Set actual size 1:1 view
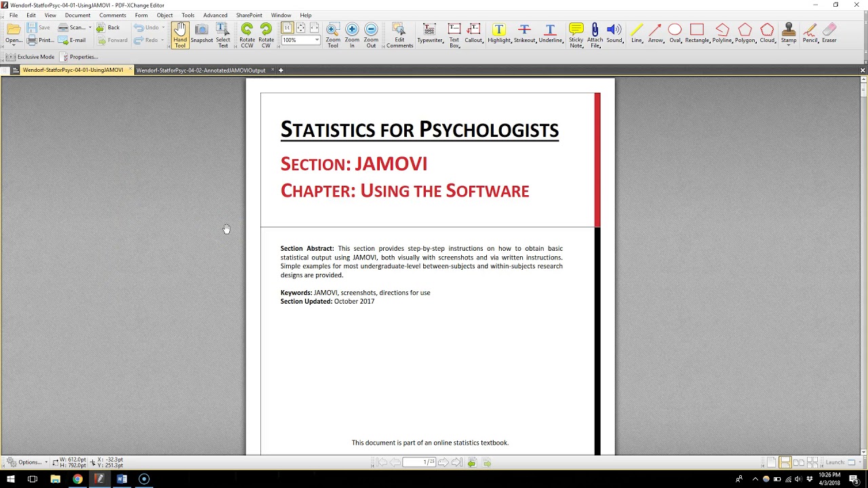868x488 pixels. (x=288, y=28)
